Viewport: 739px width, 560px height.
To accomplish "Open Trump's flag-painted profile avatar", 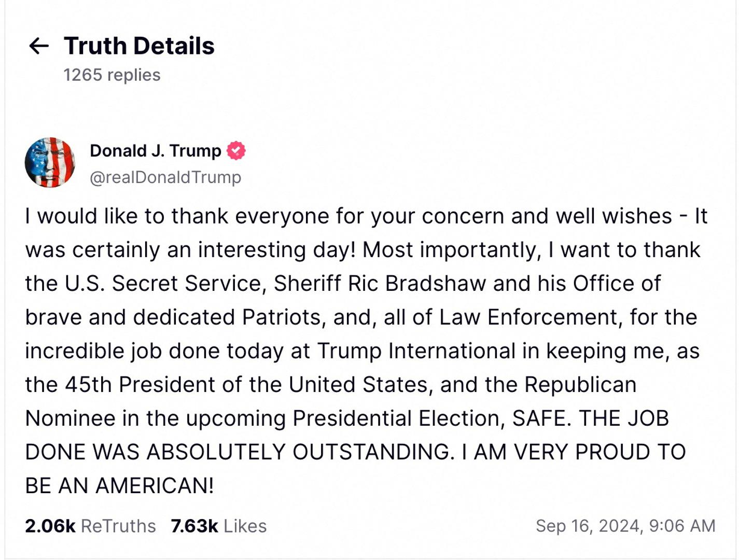I will pos(50,162).
